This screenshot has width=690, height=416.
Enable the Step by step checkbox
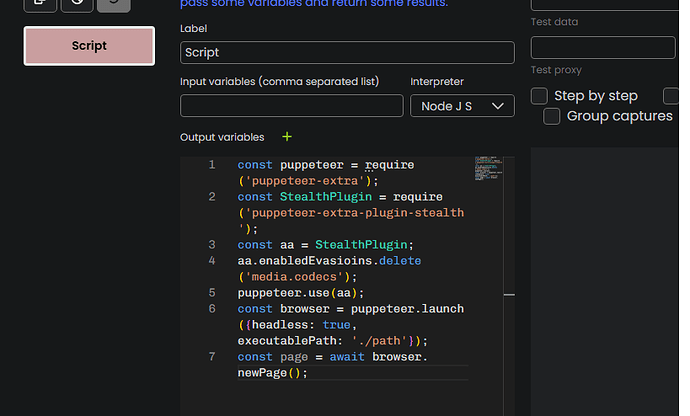coord(539,96)
